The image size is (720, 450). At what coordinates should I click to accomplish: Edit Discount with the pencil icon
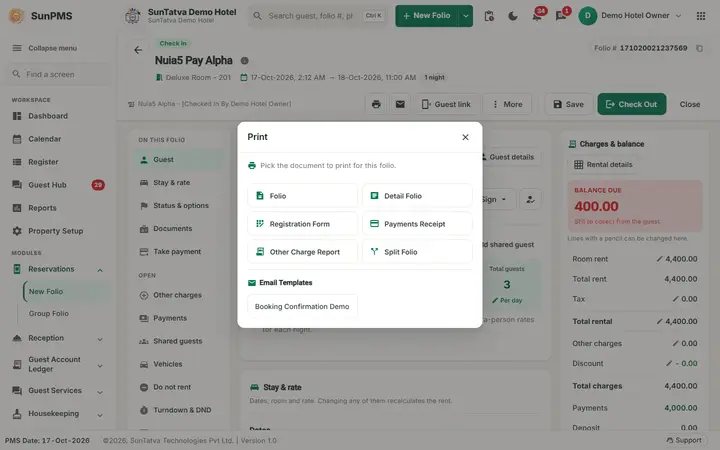pos(669,363)
